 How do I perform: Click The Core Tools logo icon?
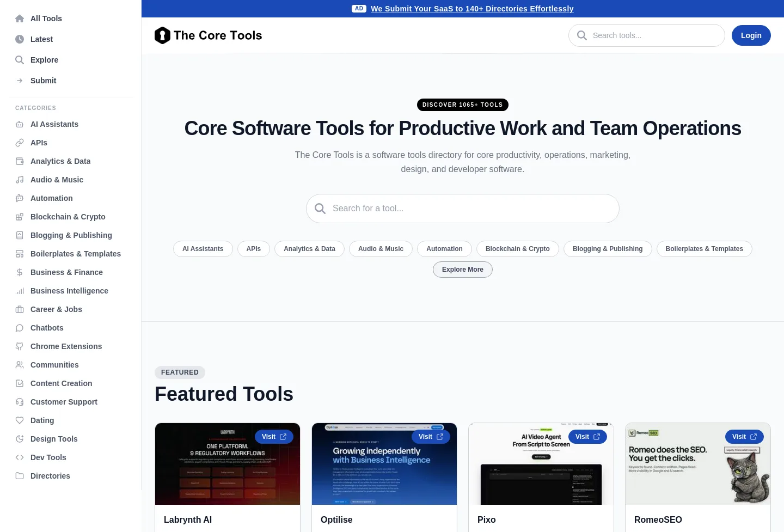162,35
